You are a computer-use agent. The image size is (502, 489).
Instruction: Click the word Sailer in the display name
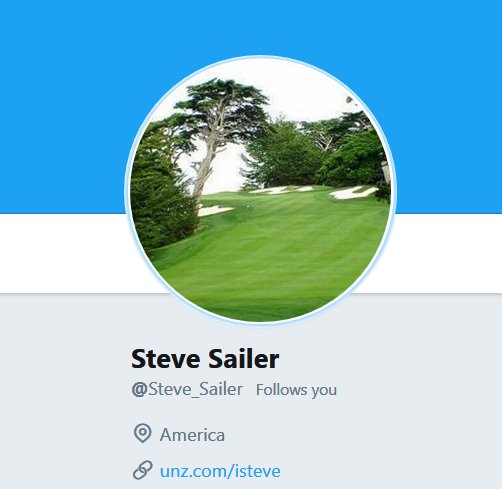(244, 359)
